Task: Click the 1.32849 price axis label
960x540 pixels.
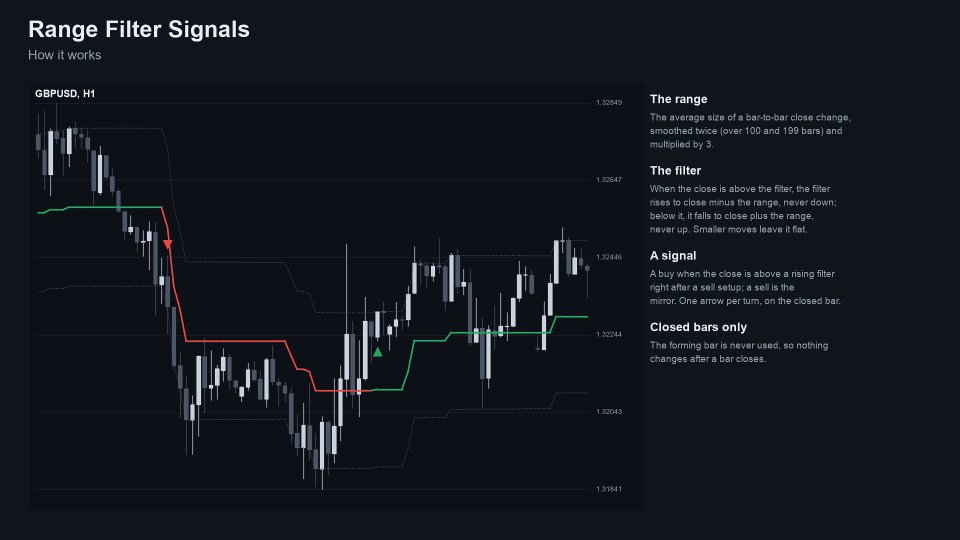Action: 609,103
